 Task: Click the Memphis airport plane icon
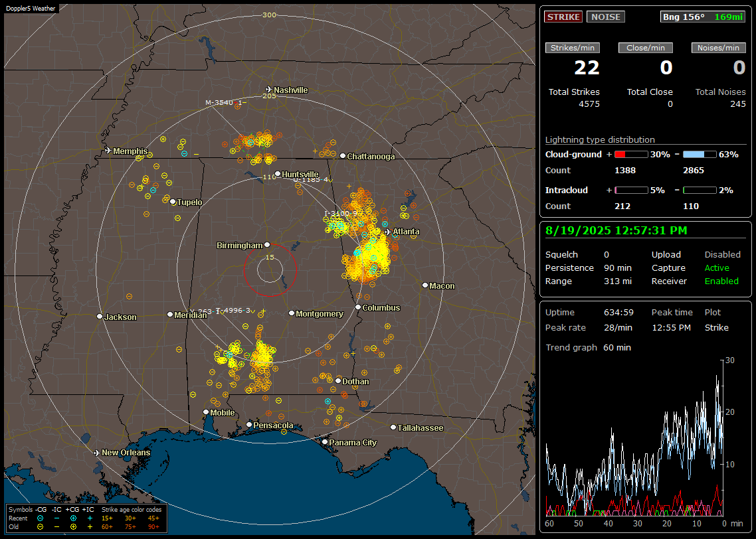[x=108, y=151]
